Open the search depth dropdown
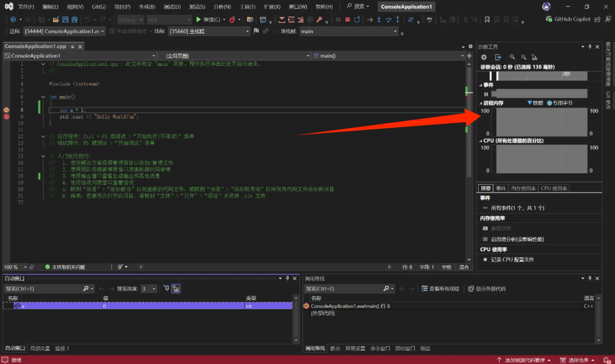615x364 pixels. 154,289
